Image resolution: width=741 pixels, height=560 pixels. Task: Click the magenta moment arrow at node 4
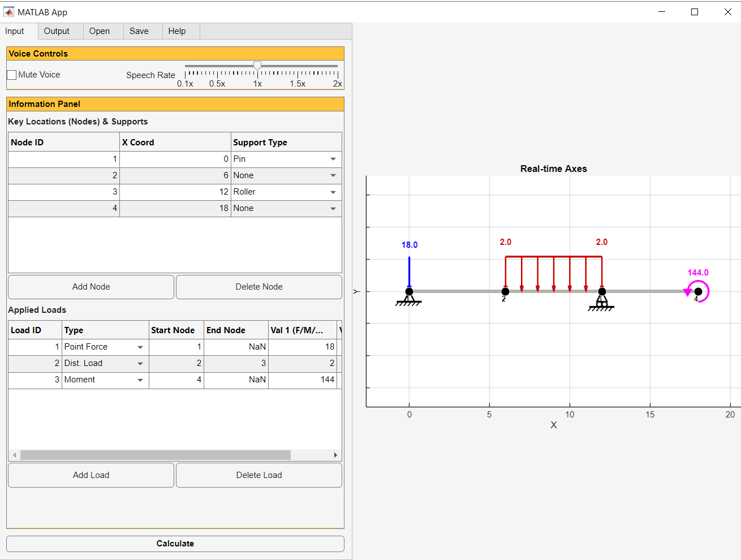tap(697, 292)
